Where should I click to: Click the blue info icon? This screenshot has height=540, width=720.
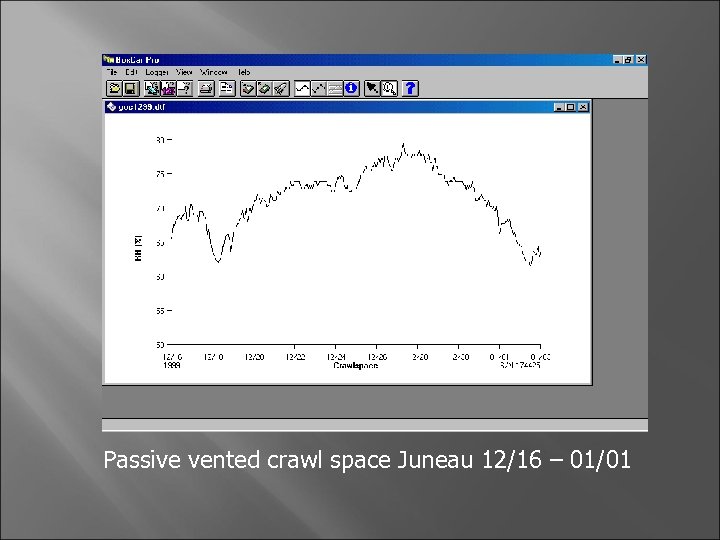[x=351, y=88]
